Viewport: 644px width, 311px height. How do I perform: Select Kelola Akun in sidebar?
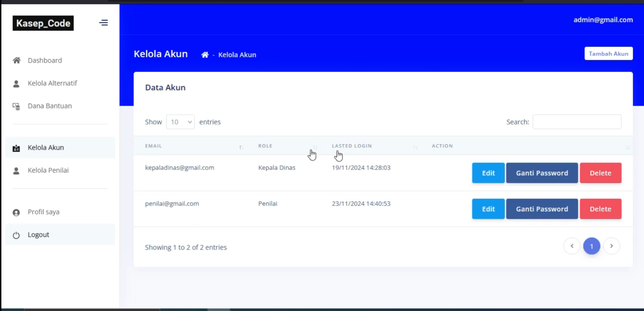(x=60, y=147)
